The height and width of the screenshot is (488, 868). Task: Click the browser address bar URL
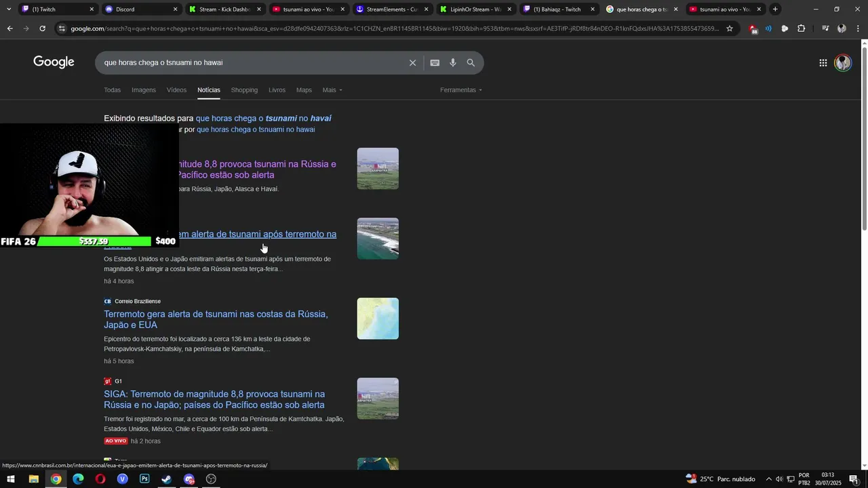pos(393,28)
